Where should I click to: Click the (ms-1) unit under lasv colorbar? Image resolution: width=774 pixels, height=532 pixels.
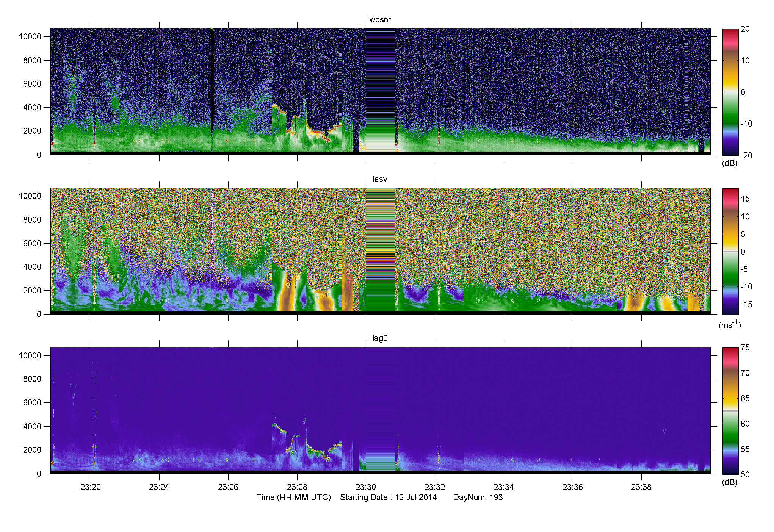(730, 325)
